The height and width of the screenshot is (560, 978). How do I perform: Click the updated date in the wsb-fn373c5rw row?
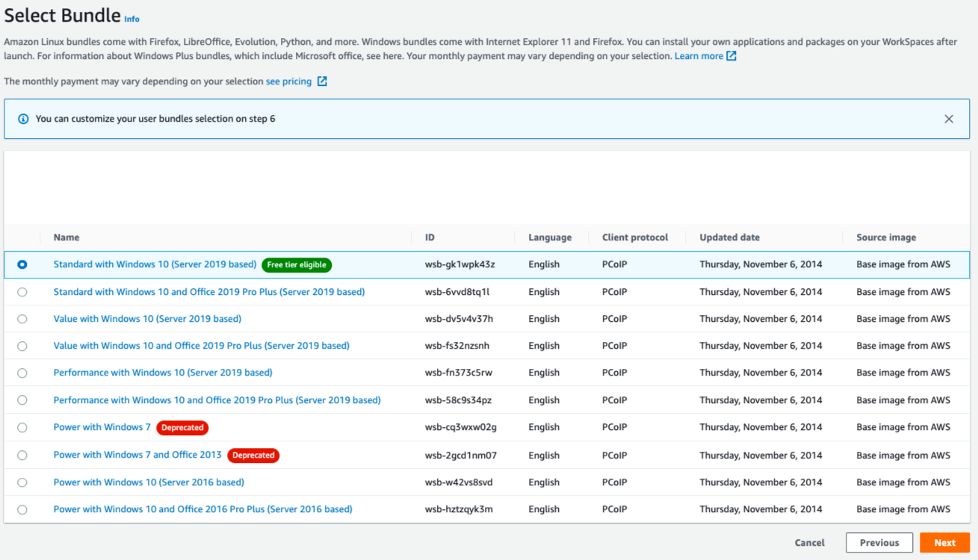pos(761,373)
